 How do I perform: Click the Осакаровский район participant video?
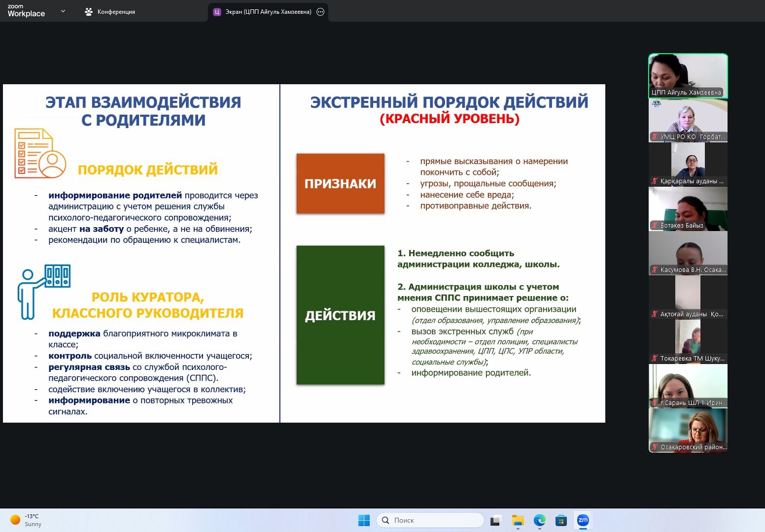(x=688, y=430)
